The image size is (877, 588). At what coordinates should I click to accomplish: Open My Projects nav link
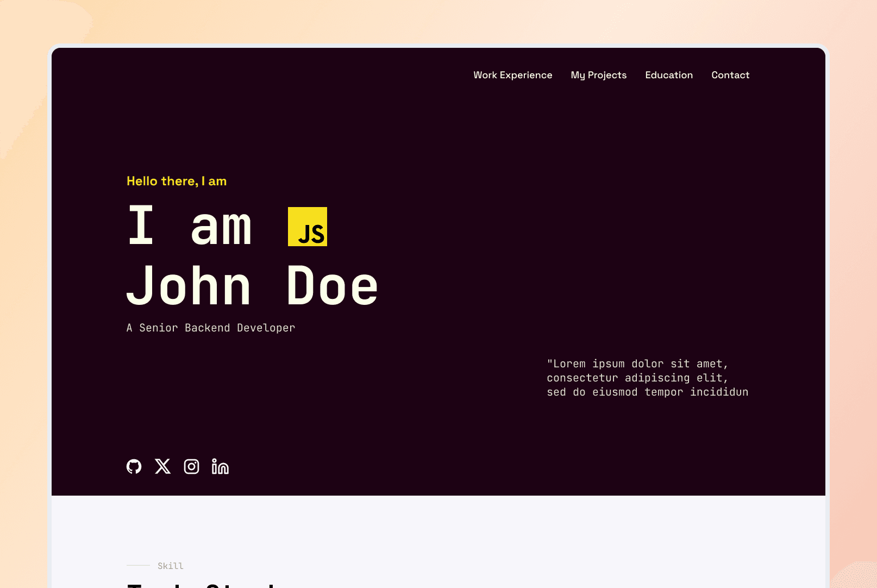click(599, 75)
